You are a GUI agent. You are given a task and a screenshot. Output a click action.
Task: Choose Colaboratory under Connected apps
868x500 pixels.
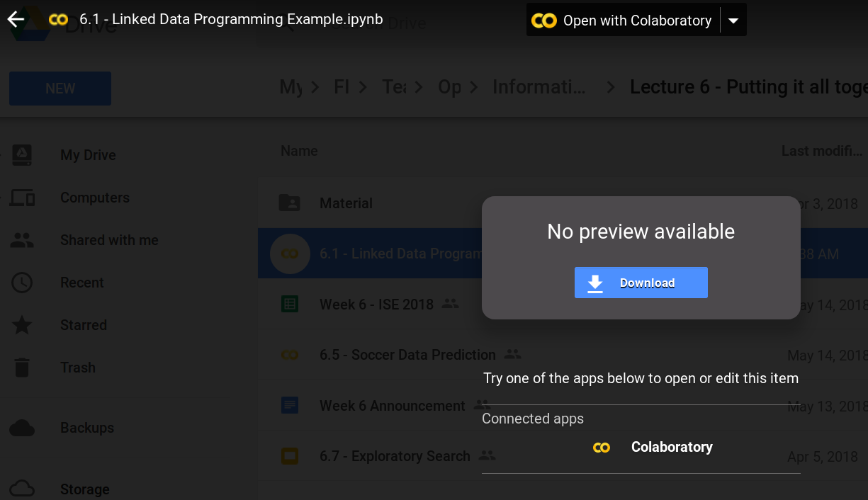[641, 447]
